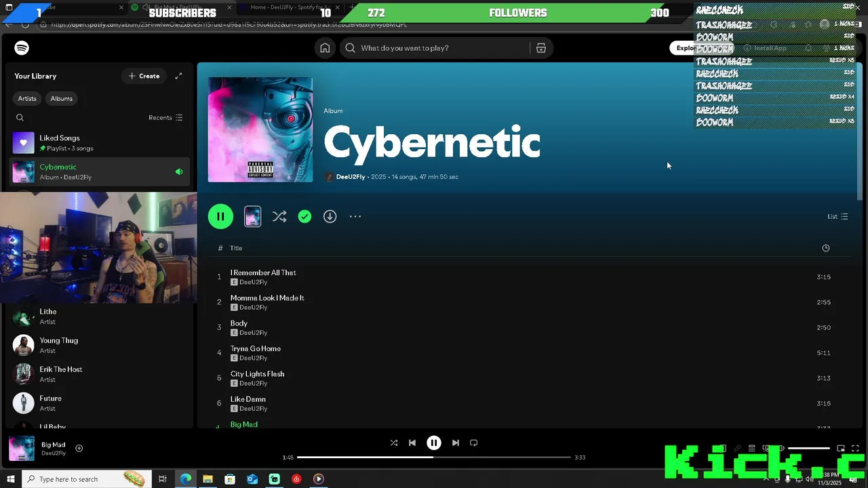This screenshot has height=488, width=868.
Task: Toggle shuffle for the Cybernetic album
Action: pos(279,216)
